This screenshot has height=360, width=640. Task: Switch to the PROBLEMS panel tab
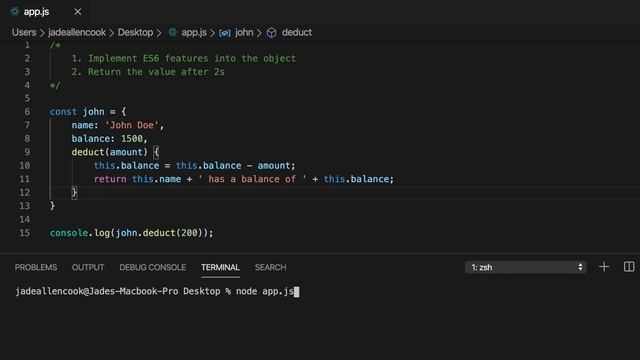[36, 267]
